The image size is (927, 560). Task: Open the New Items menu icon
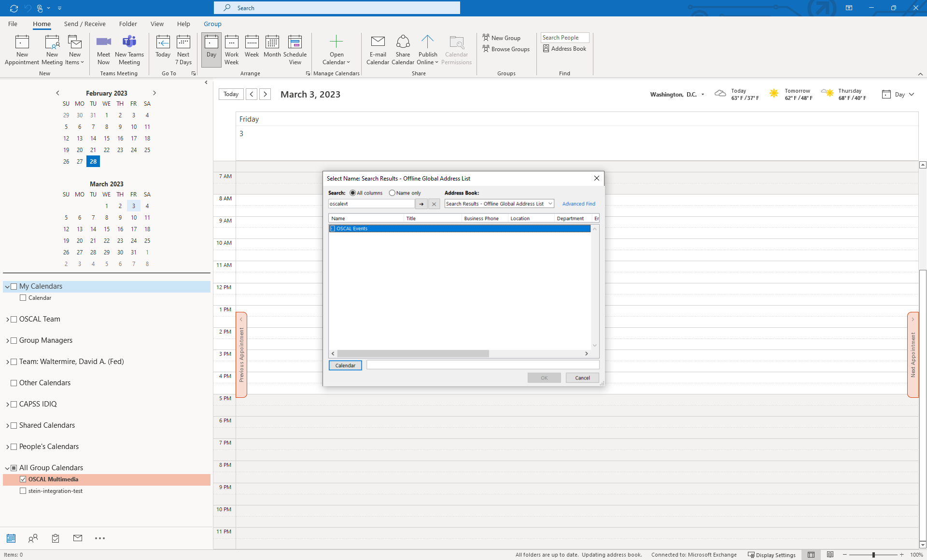point(74,50)
